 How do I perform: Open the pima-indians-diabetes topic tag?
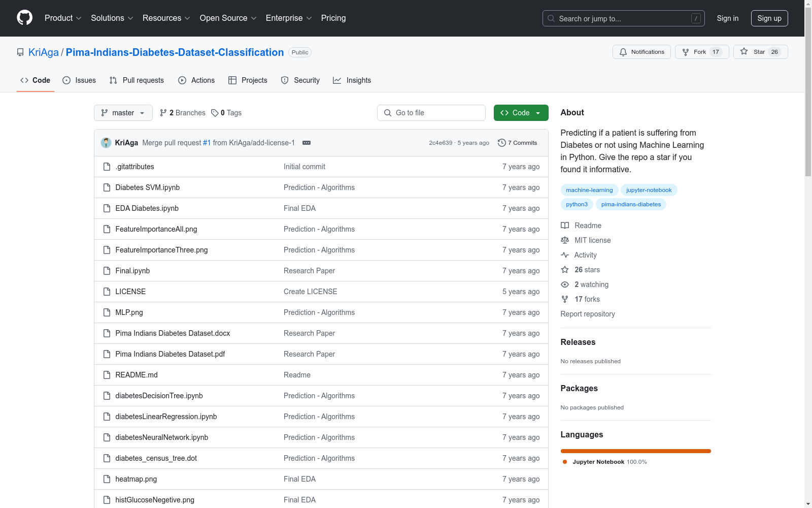(631, 204)
